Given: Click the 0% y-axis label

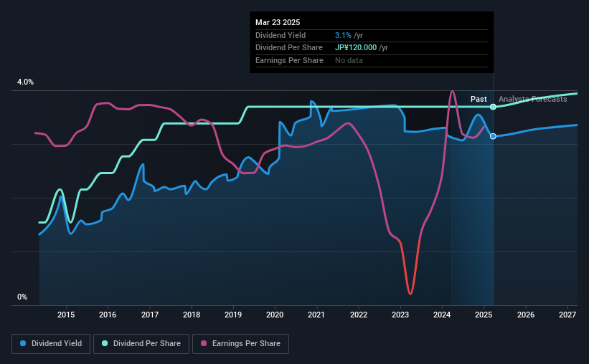Looking at the screenshot, I should [x=22, y=297].
